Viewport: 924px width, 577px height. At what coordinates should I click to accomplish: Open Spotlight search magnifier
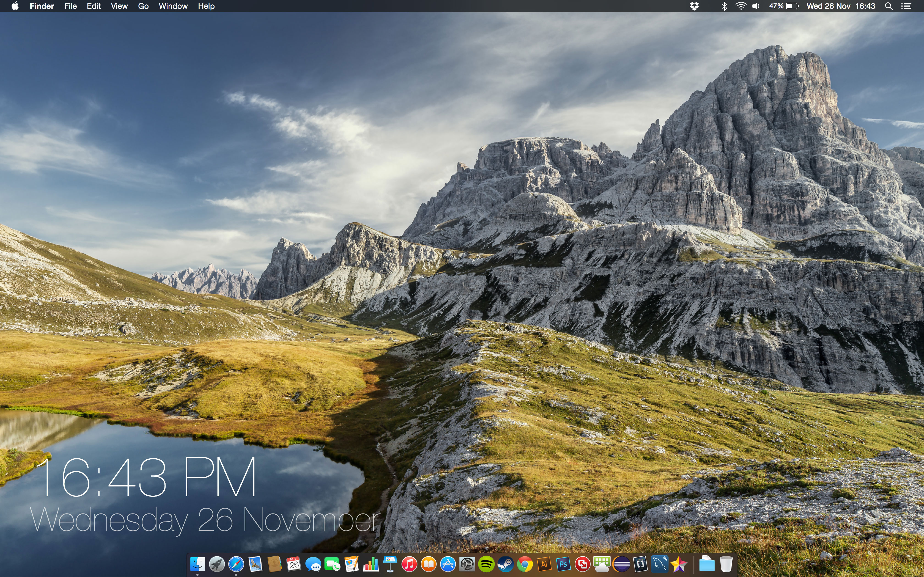point(889,6)
